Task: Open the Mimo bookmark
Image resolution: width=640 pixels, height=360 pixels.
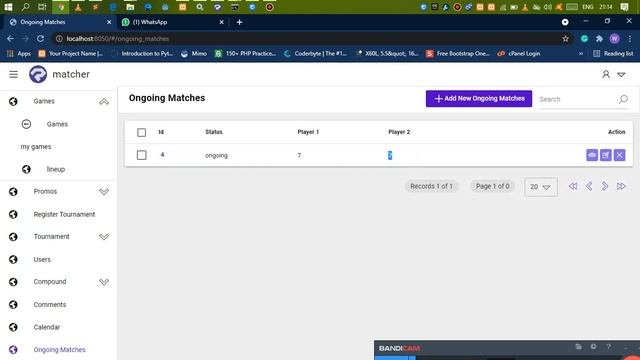Action: click(x=194, y=53)
